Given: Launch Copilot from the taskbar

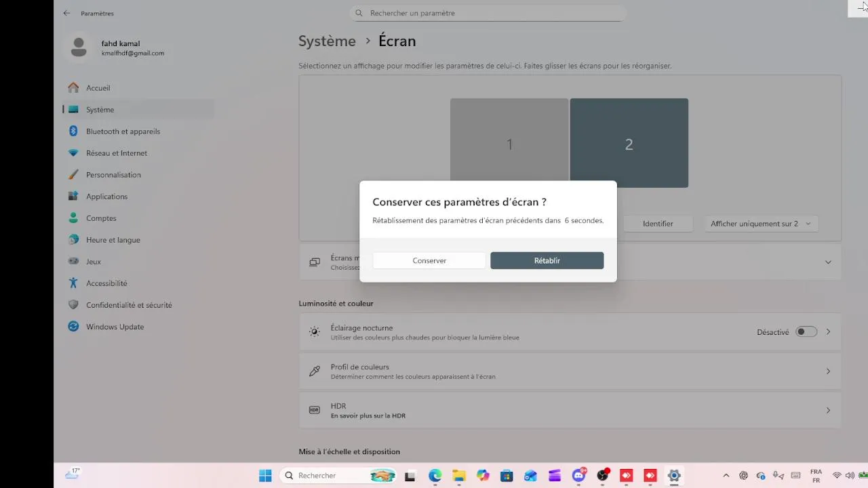Looking at the screenshot, I should tap(483, 476).
